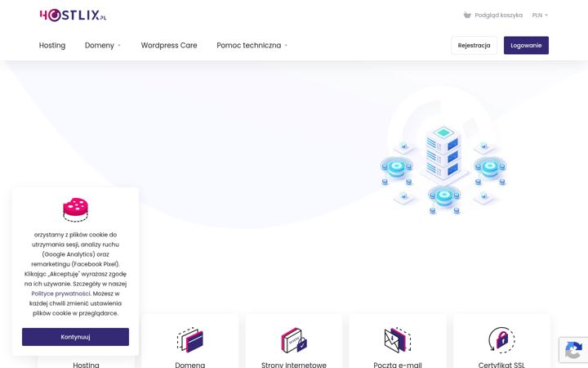The width and height of the screenshot is (588, 368).
Task: Go to Wordpress Care page
Action: 169,45
